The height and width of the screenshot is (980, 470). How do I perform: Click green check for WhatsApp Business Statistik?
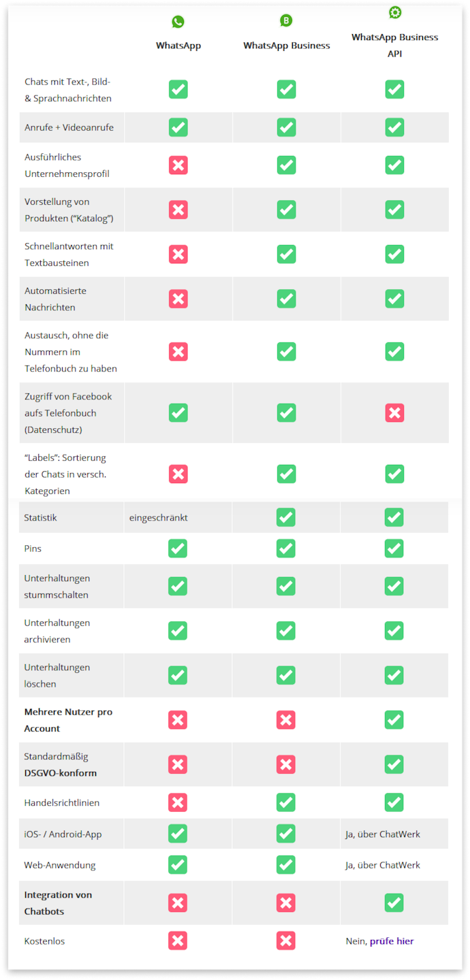(x=286, y=517)
